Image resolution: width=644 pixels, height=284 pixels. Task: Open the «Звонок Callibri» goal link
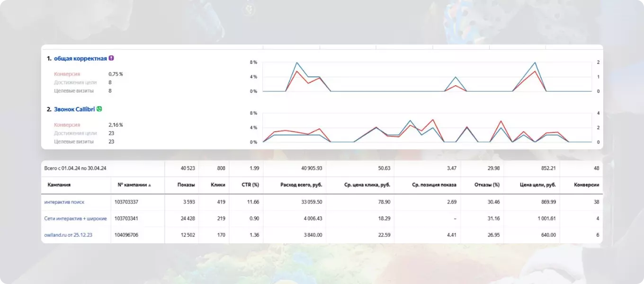pyautogui.click(x=74, y=109)
